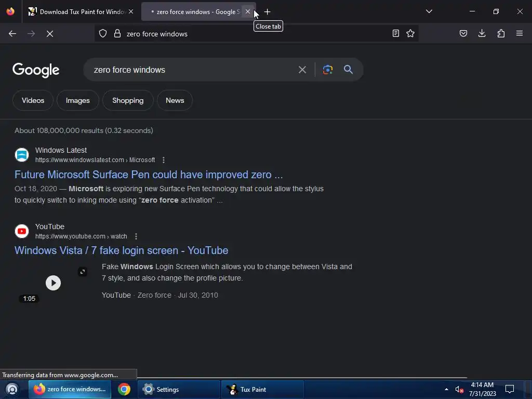Click the youtube.com watch URL breadcrumb
Image resolution: width=532 pixels, height=399 pixels.
[81, 236]
